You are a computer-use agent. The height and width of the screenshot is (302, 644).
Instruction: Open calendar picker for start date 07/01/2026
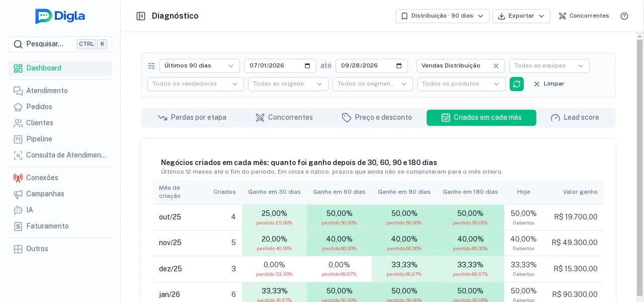tap(308, 66)
